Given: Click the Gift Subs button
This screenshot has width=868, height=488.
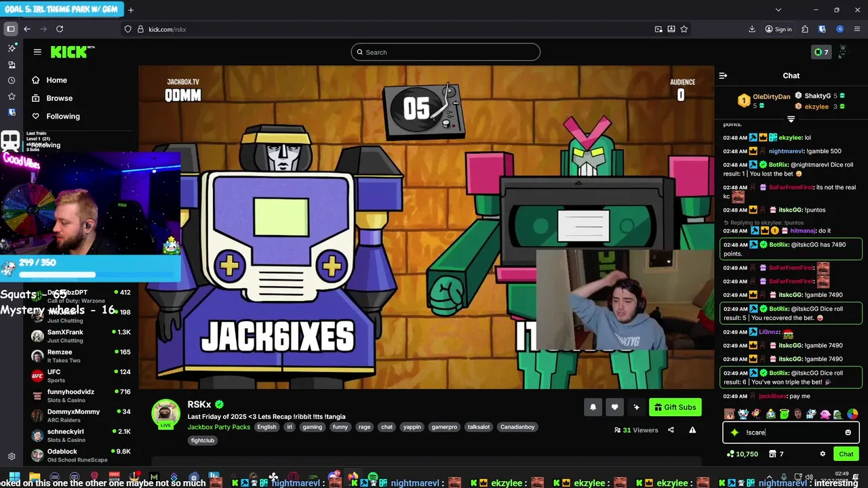Looking at the screenshot, I should [675, 407].
